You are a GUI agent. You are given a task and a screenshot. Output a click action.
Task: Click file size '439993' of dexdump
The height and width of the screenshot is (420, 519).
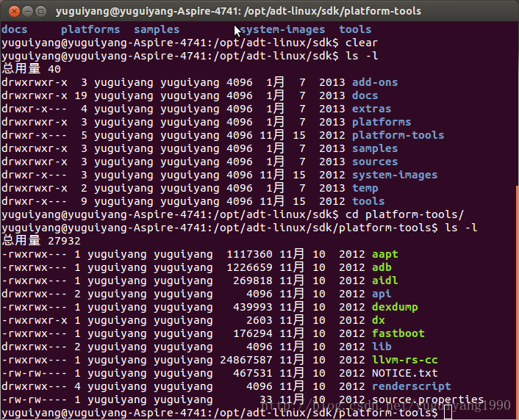[253, 307]
